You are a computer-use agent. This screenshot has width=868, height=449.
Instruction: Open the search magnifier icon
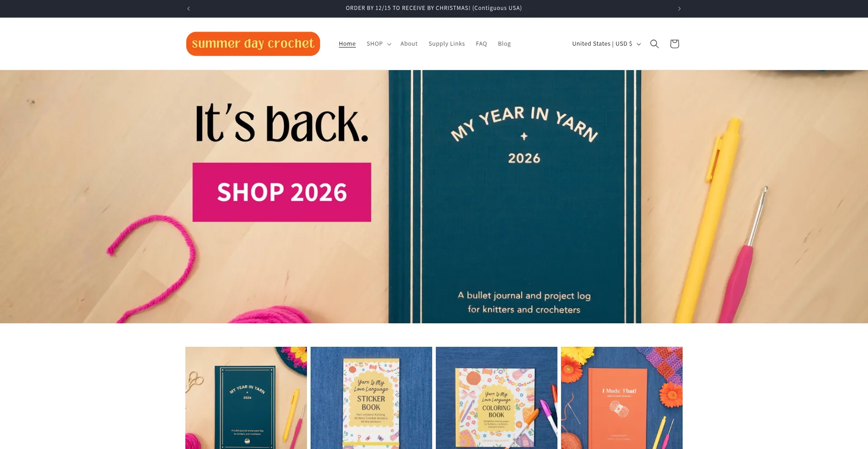[654, 44]
